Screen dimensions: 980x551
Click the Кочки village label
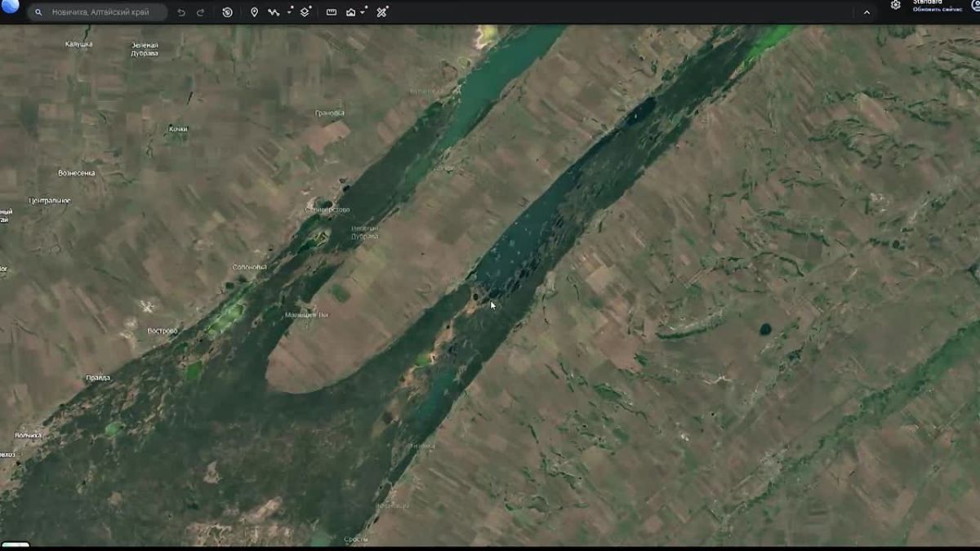click(x=178, y=129)
